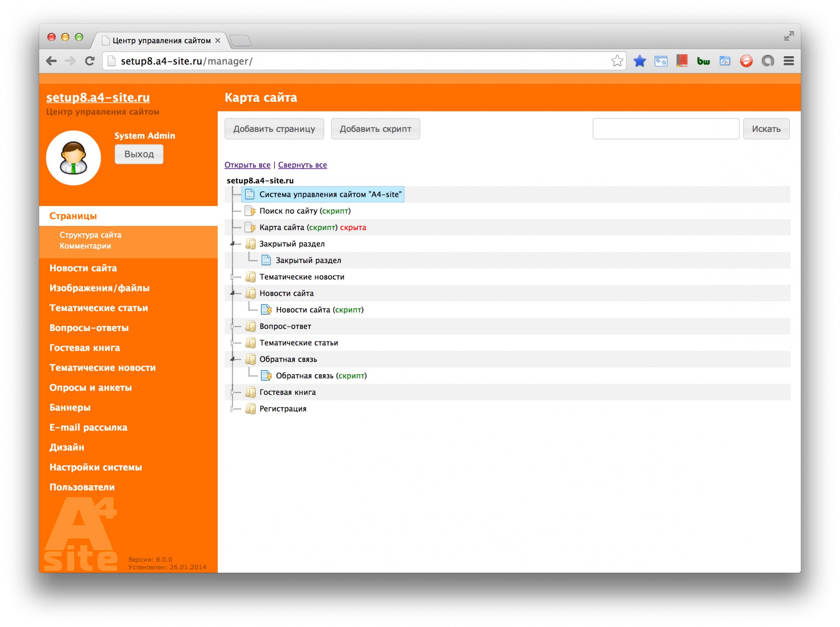
Task: Click the Гостевая книга folder icon
Action: [x=250, y=392]
